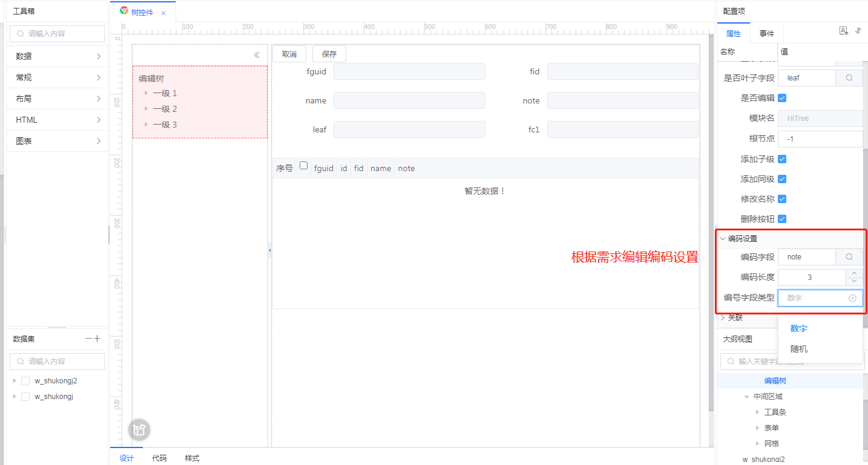Uncheck the 是否编辑 checkbox
The height and width of the screenshot is (465, 868).
[782, 98]
